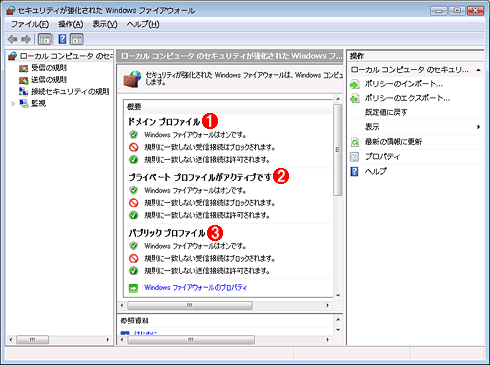Click the 概要 section header
Screen dimensions: 490x365
point(134,107)
